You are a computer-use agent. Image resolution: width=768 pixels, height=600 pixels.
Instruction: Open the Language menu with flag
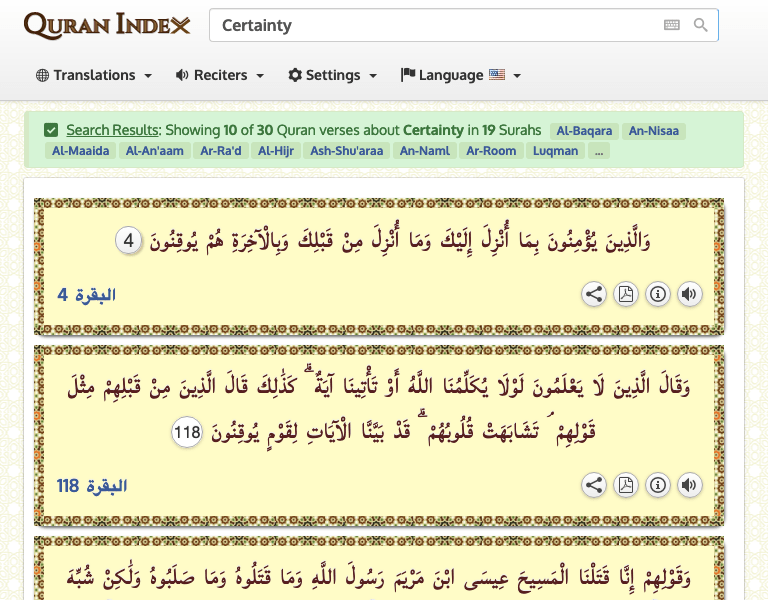461,75
